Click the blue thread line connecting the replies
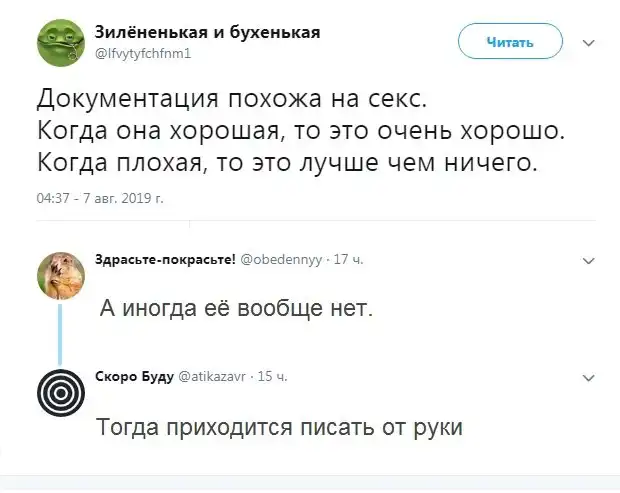The height and width of the screenshot is (493, 620). click(60, 333)
